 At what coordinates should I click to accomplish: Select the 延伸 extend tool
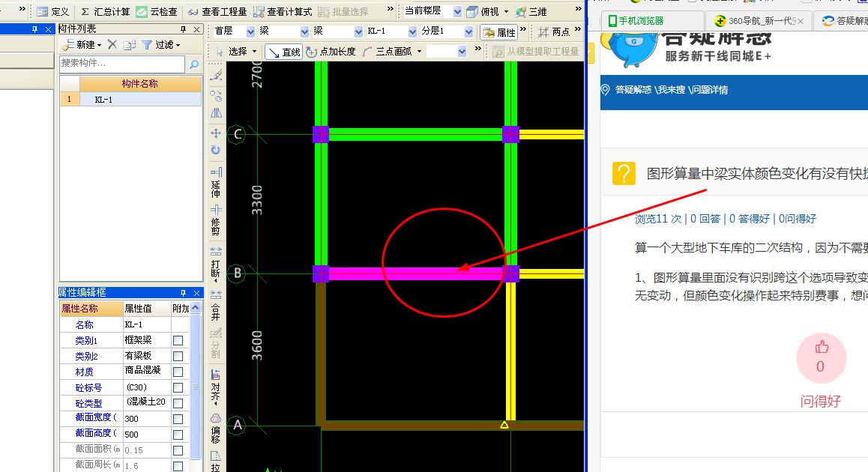pos(216,182)
